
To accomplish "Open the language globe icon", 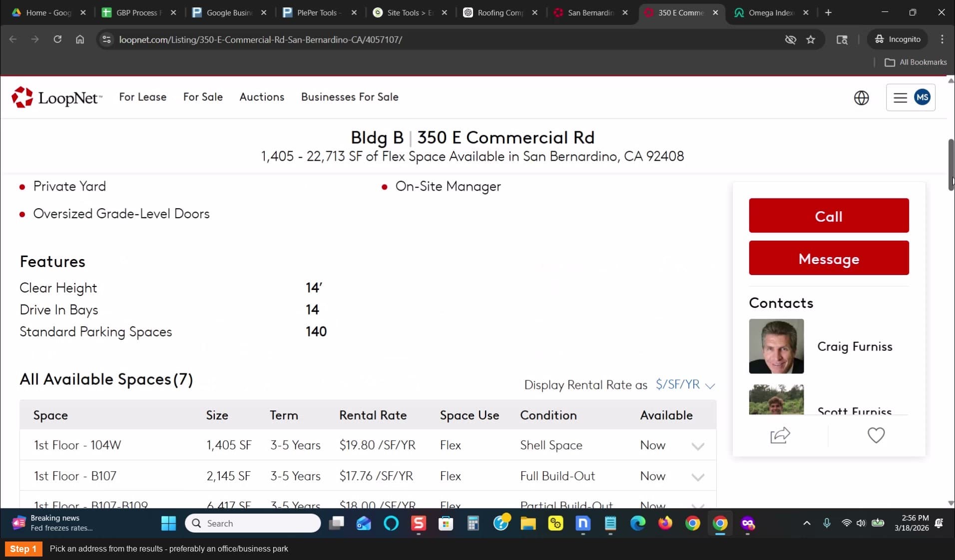I will pos(861,98).
